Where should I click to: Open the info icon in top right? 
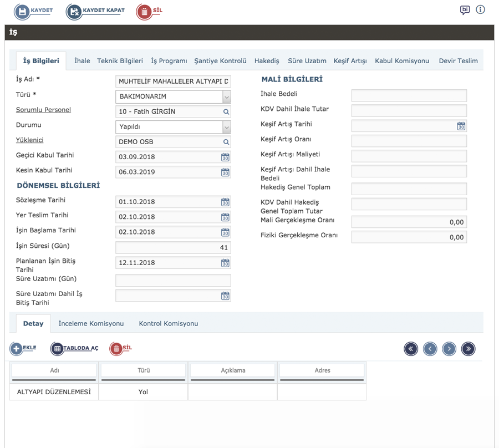coord(480,10)
